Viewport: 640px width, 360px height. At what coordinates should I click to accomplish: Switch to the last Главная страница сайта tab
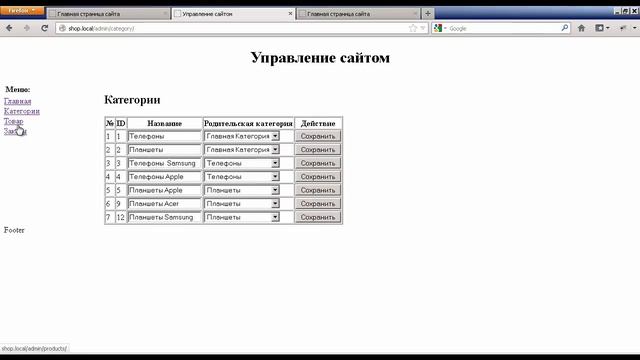coord(358,13)
